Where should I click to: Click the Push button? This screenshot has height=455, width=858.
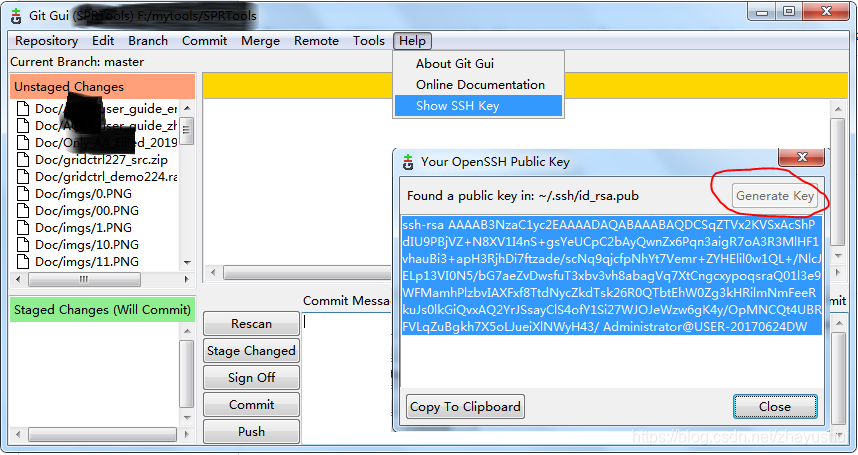251,431
